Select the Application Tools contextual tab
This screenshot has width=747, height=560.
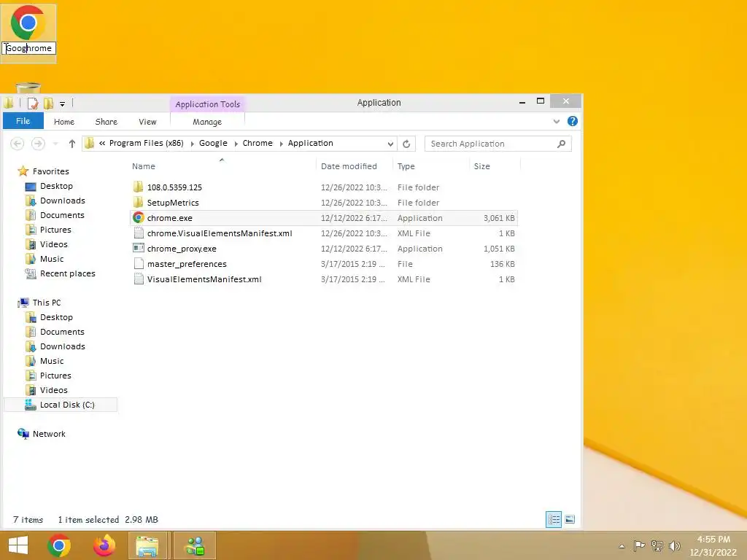point(207,104)
